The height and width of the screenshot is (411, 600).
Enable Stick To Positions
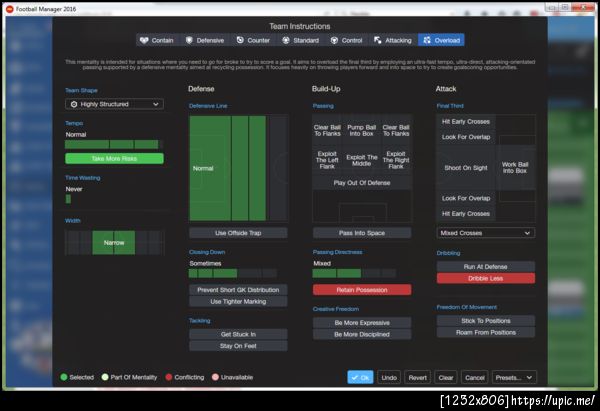click(486, 321)
